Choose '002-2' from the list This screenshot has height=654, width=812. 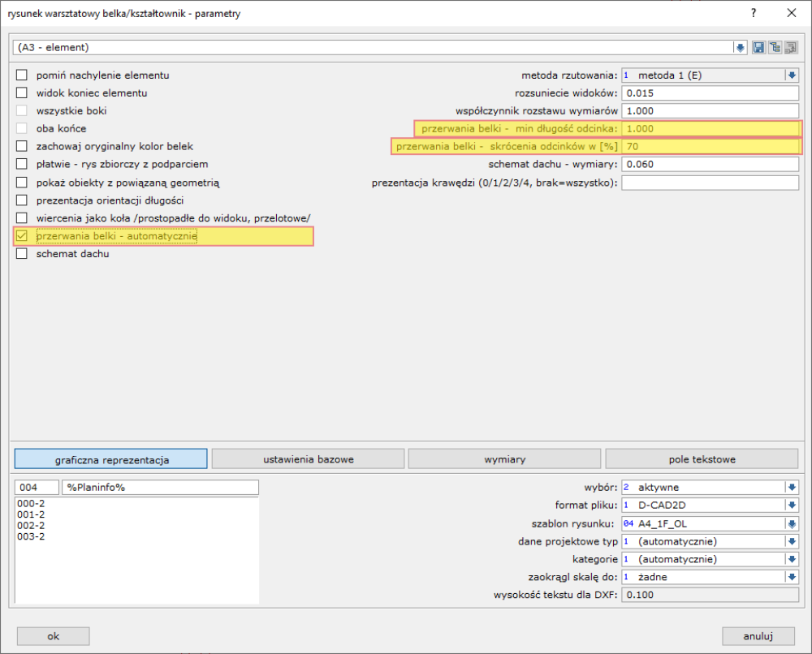31,526
